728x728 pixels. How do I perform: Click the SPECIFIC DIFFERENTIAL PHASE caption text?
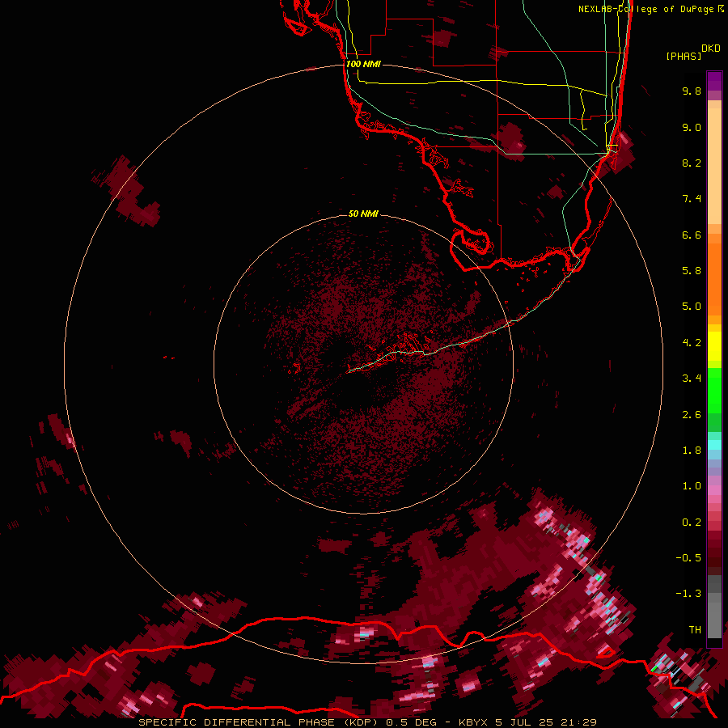(237, 722)
